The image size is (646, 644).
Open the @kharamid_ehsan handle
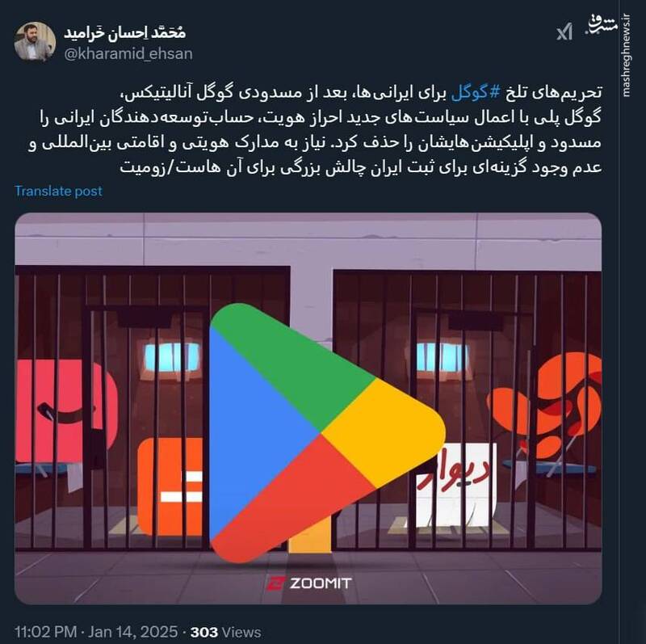click(x=128, y=54)
